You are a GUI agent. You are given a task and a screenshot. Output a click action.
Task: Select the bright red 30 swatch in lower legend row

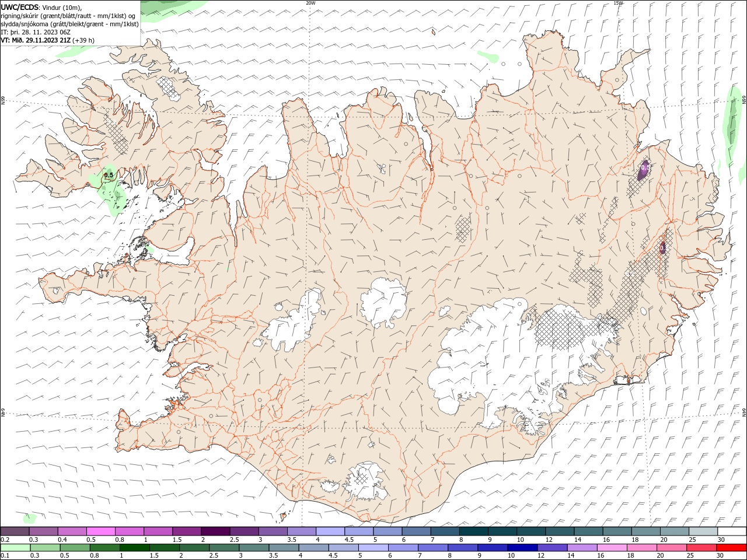[730, 548]
